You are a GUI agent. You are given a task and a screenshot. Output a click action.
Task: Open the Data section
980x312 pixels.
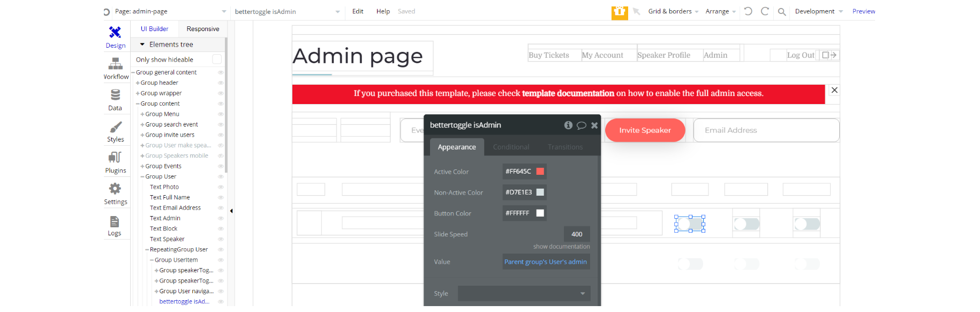tap(115, 100)
